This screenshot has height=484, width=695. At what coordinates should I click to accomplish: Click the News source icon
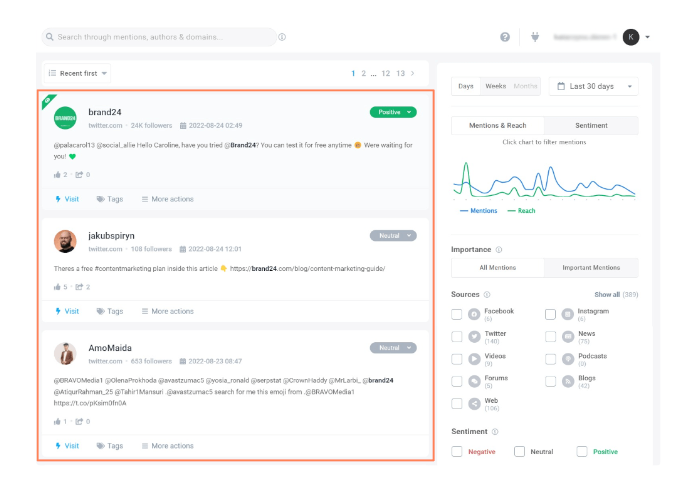click(568, 337)
